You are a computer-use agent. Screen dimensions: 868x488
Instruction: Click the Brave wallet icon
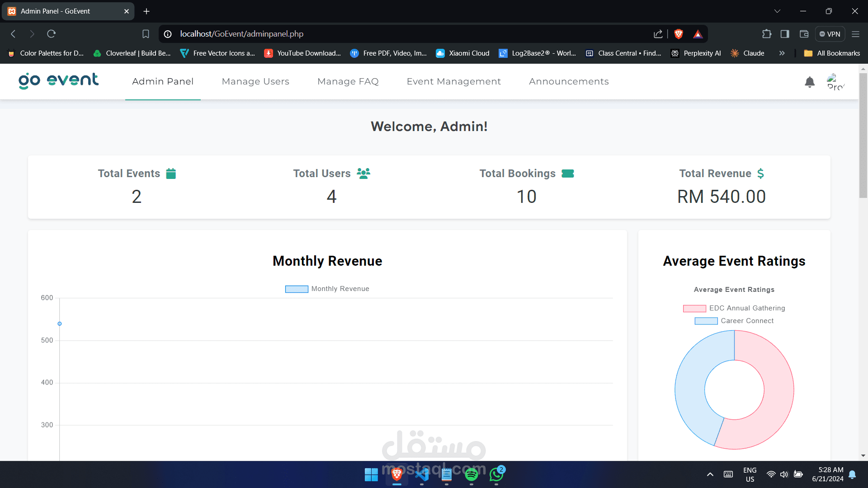804,34
